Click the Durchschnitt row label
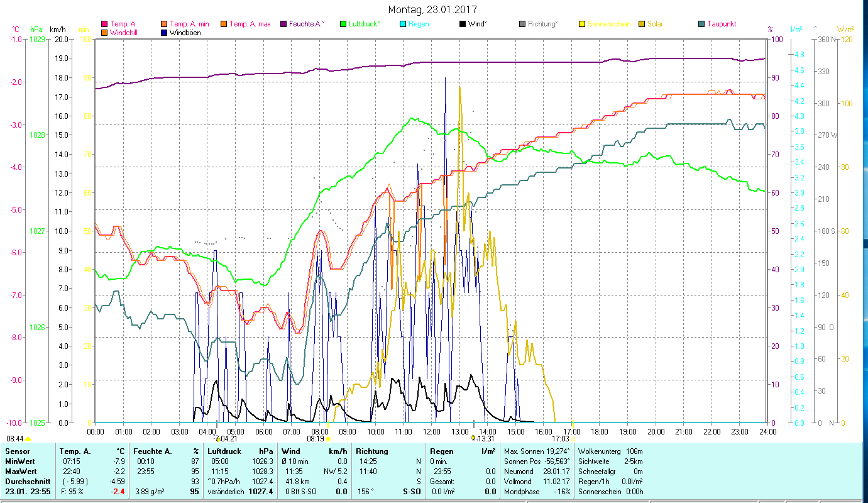This screenshot has width=868, height=503. pos(26,481)
